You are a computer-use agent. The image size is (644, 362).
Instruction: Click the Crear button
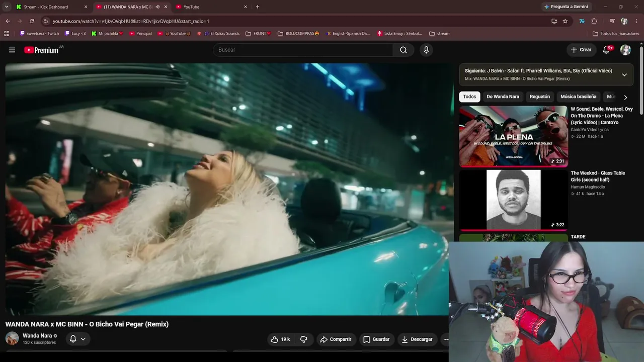point(581,50)
